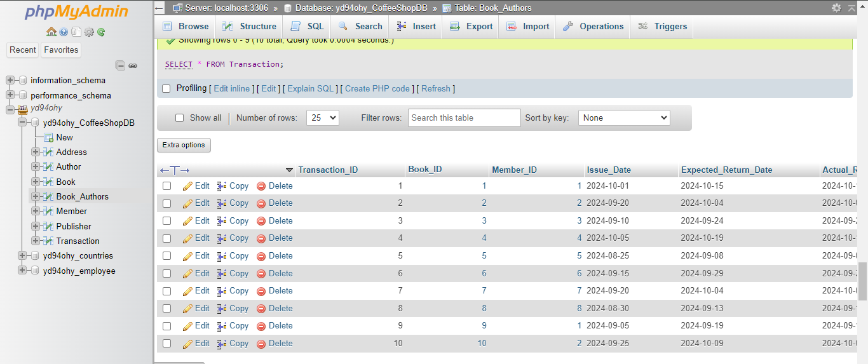Reload the navigation panel with the green arrow
This screenshot has width=868, height=364.
101,32
